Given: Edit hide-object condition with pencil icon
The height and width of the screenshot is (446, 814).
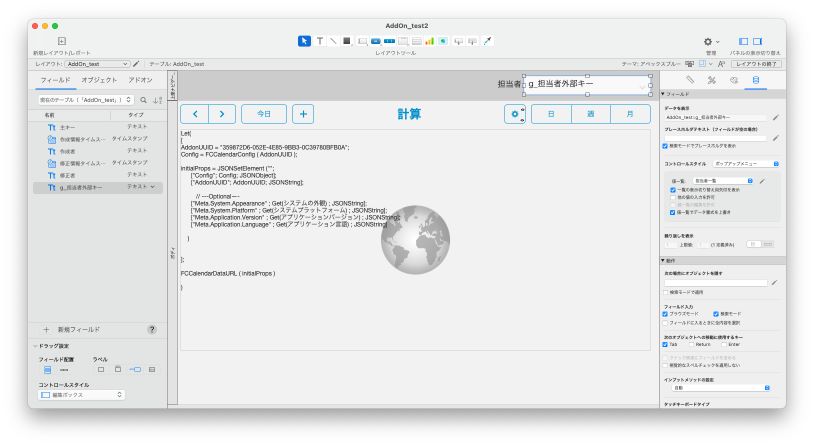Looking at the screenshot, I should (x=775, y=282).
